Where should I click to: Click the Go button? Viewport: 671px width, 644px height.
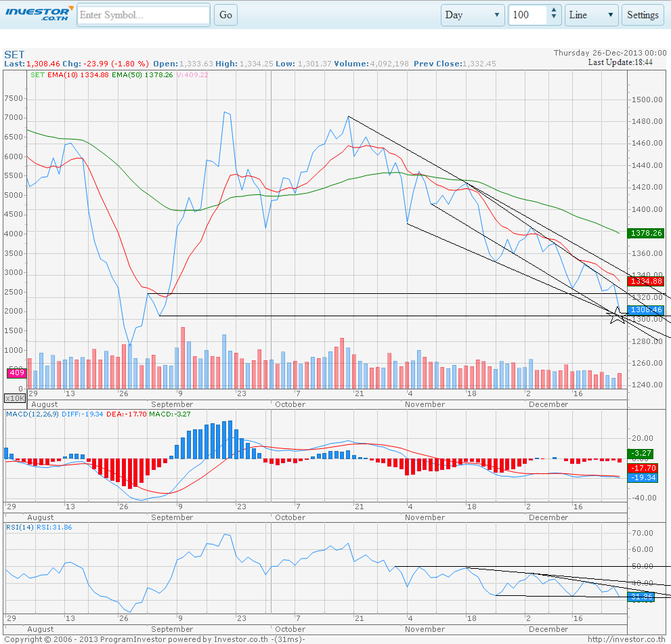225,15
